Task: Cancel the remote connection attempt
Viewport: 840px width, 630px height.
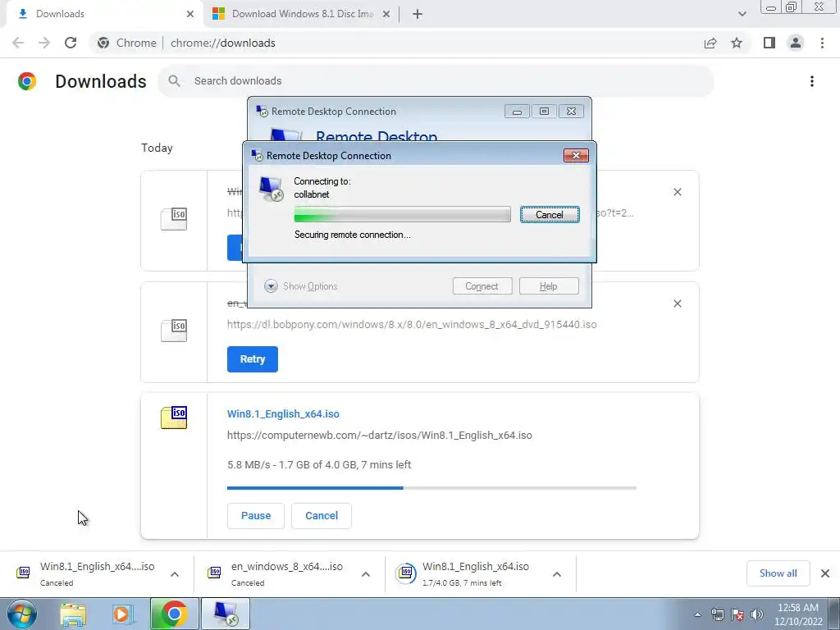Action: 550,214
